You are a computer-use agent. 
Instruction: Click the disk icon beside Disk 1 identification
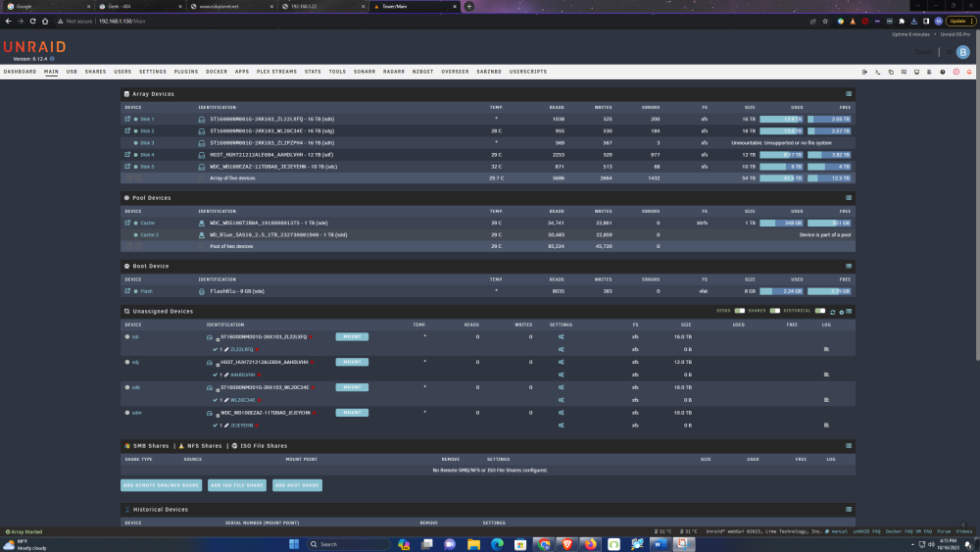201,119
